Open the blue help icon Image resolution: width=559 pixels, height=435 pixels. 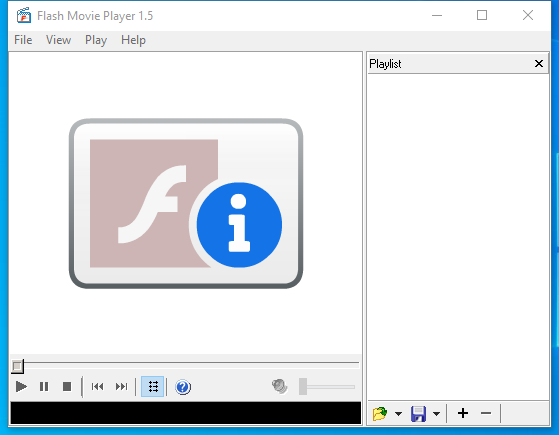coord(183,387)
